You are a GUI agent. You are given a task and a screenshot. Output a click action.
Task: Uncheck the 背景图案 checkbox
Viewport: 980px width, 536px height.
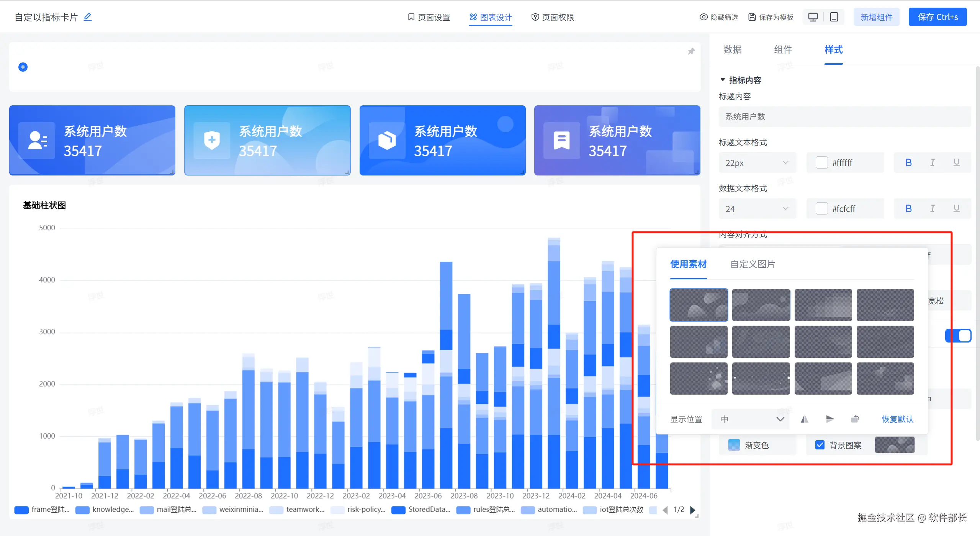pyautogui.click(x=820, y=445)
